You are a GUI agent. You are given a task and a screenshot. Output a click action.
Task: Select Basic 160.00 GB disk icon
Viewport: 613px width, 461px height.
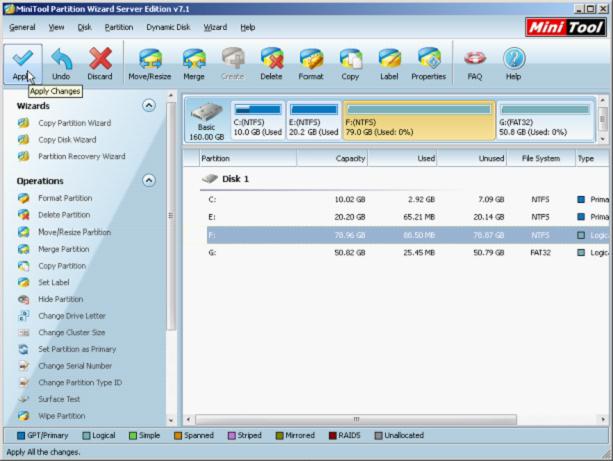point(206,122)
